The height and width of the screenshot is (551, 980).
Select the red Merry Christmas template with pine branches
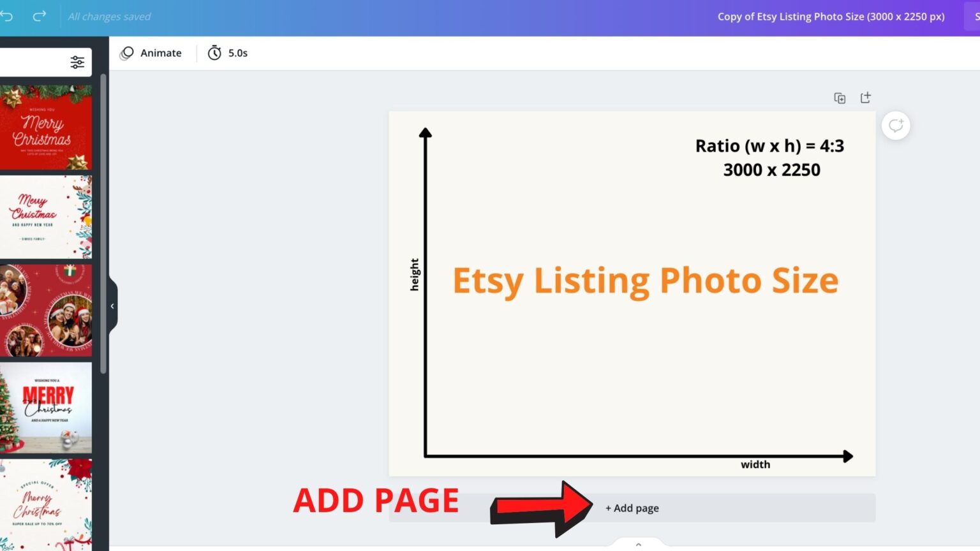point(46,128)
